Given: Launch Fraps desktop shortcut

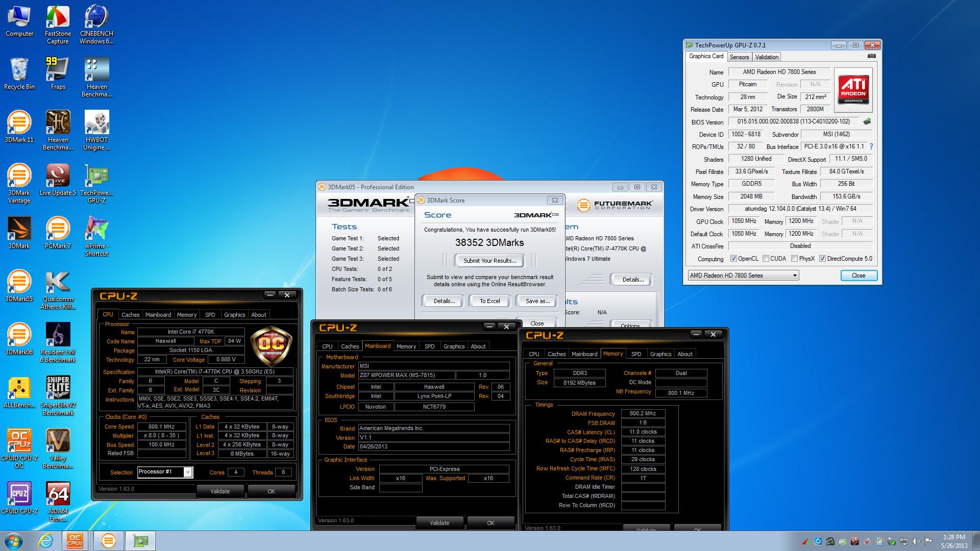Looking at the screenshot, I should 58,74.
